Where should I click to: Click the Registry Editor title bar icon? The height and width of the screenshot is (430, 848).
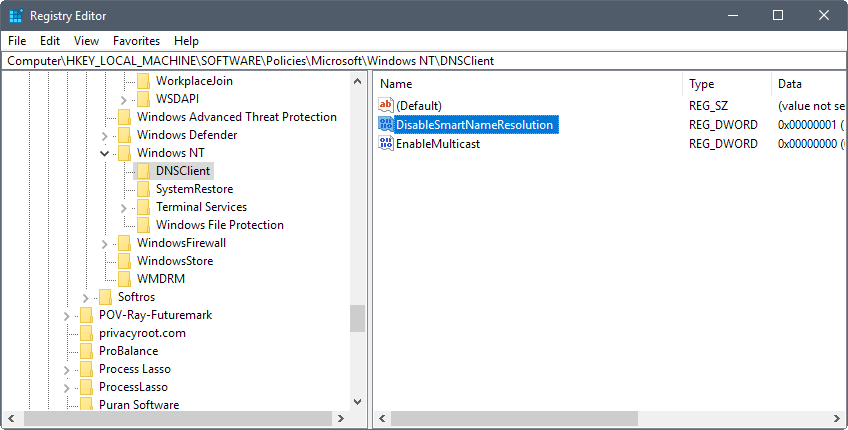point(16,16)
